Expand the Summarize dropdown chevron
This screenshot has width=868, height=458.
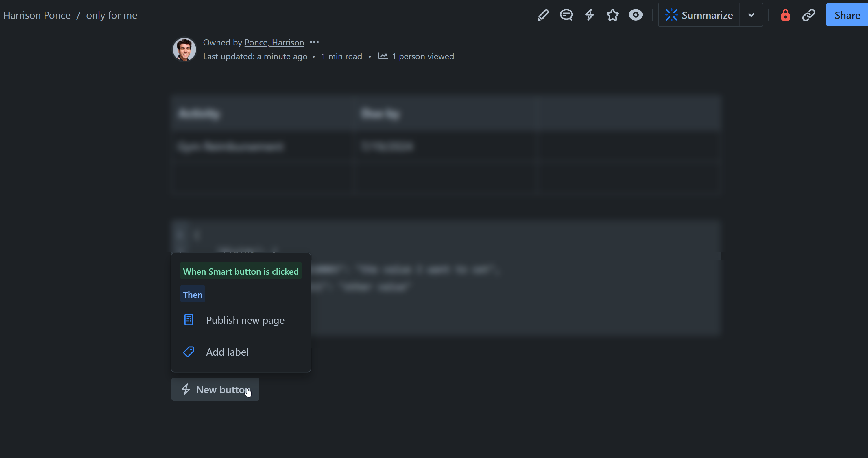751,15
